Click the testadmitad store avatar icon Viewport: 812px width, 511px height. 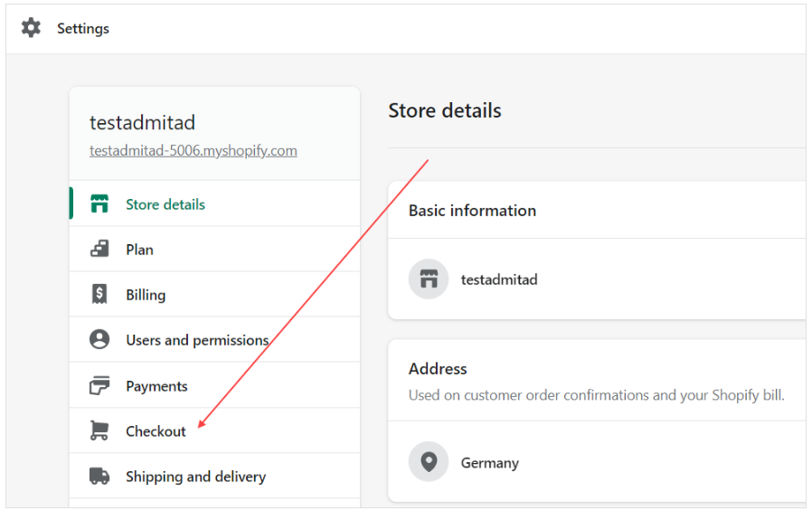[429, 279]
